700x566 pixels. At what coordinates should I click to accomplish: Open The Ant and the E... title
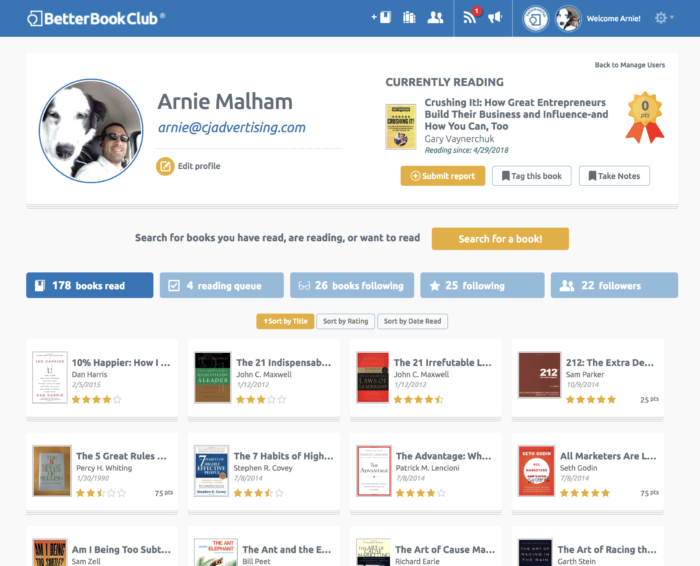coord(287,549)
